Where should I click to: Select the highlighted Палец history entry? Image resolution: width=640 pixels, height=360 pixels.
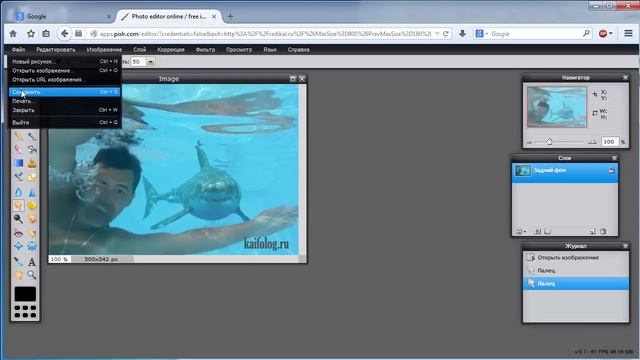pyautogui.click(x=576, y=283)
